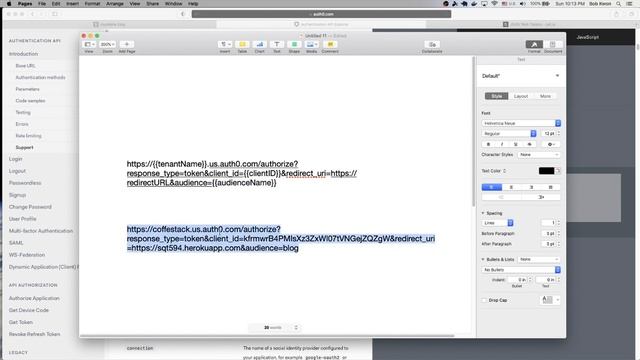Enable the Drop Cap checkbox

pos(484,300)
